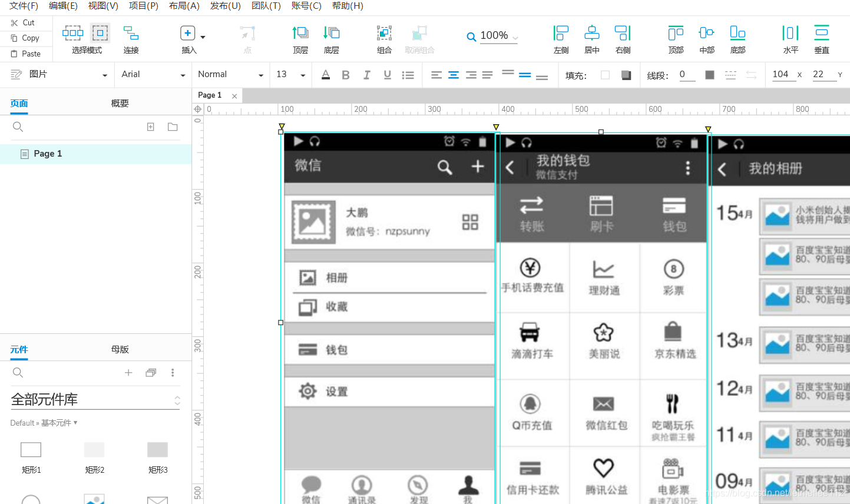Click the white 填充 fill color swatch
The image size is (850, 504).
coord(605,75)
